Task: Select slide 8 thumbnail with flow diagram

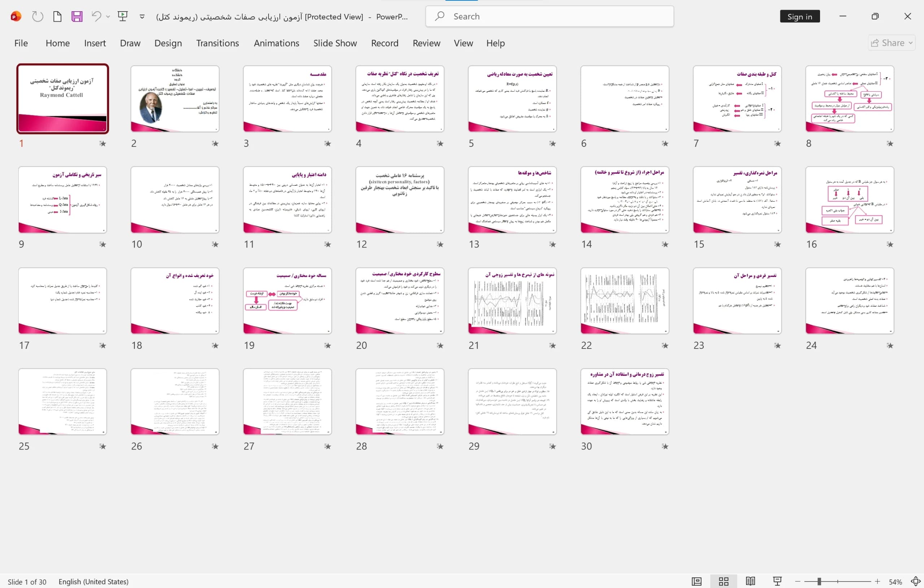Action: [x=850, y=98]
